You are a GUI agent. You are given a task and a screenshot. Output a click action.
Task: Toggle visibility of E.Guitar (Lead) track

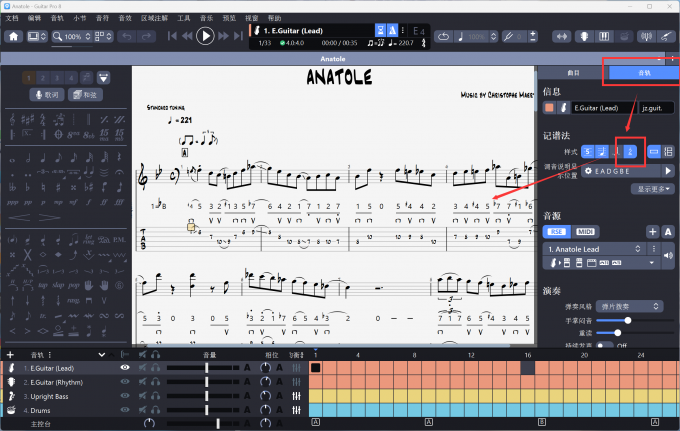tap(125, 368)
